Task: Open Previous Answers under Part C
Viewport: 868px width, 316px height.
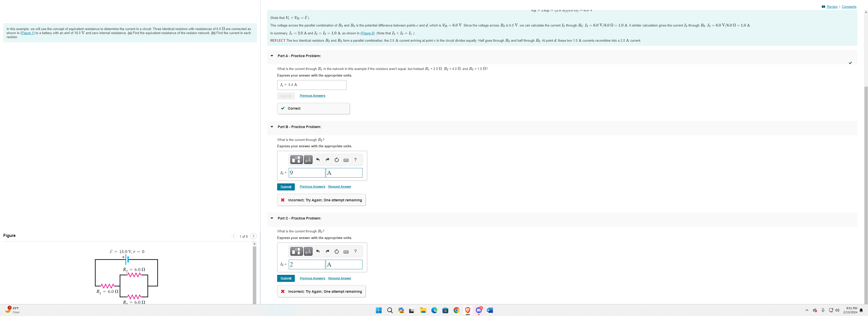Action: 312,278
